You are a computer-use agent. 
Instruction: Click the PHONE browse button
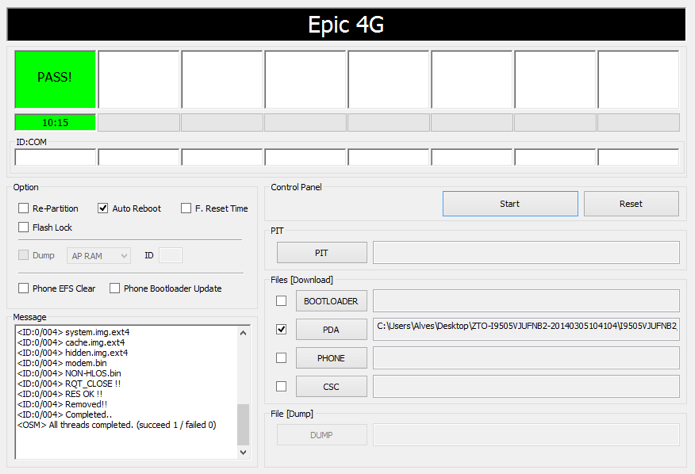(x=332, y=358)
